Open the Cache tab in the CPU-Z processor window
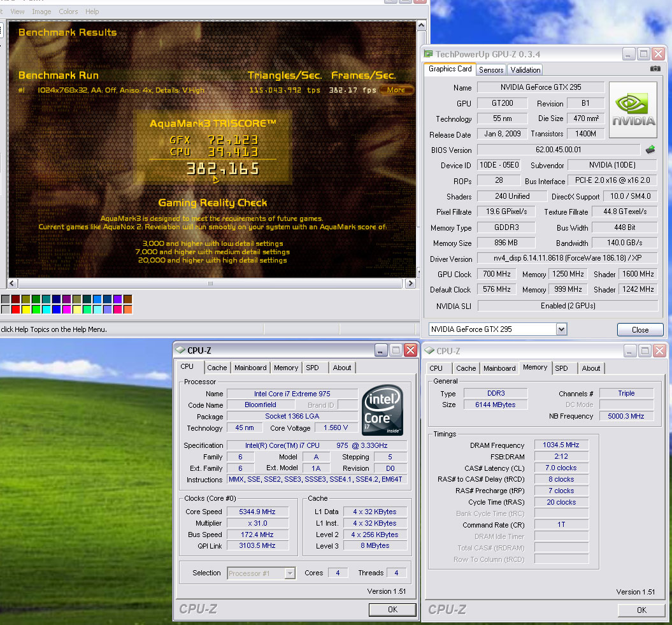The image size is (672, 625). [217, 368]
